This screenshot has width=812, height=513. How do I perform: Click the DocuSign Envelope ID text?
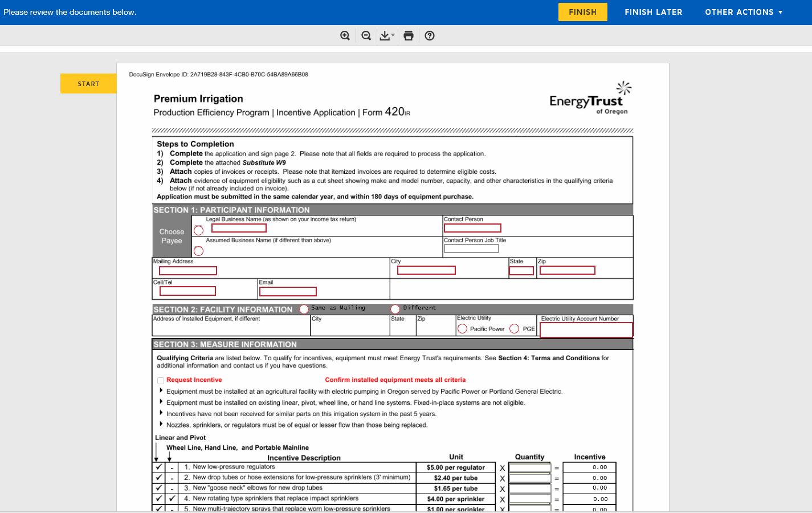coord(218,75)
